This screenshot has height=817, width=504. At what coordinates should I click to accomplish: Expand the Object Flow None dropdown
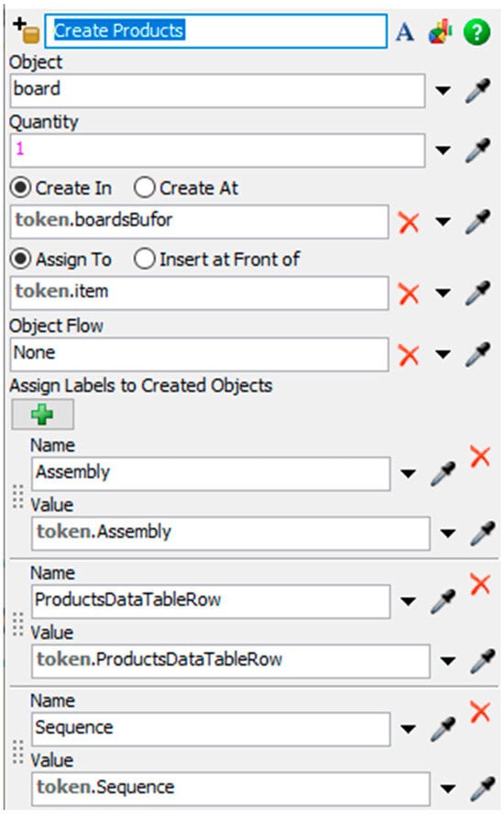pos(443,354)
